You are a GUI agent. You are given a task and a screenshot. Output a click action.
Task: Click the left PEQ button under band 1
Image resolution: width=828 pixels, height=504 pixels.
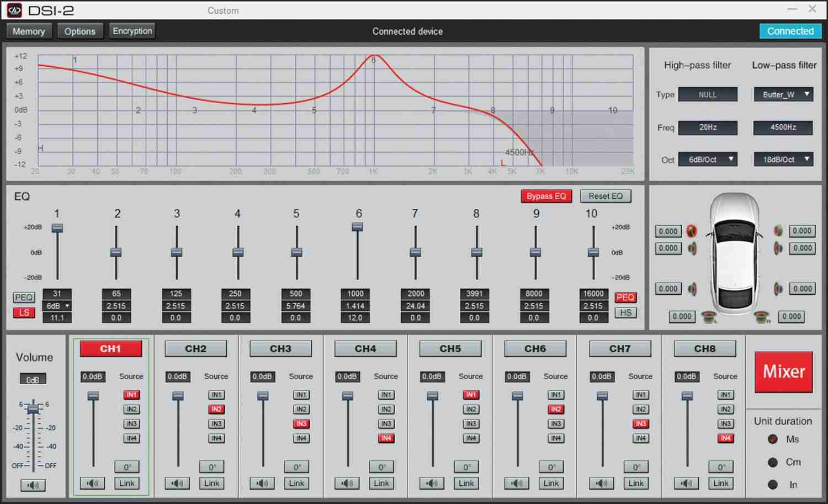(24, 298)
